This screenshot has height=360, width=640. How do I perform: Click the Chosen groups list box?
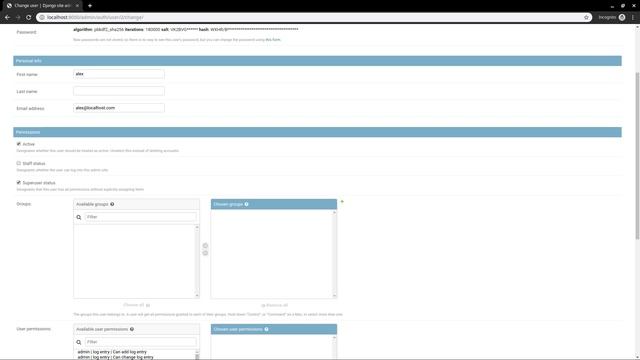click(274, 254)
